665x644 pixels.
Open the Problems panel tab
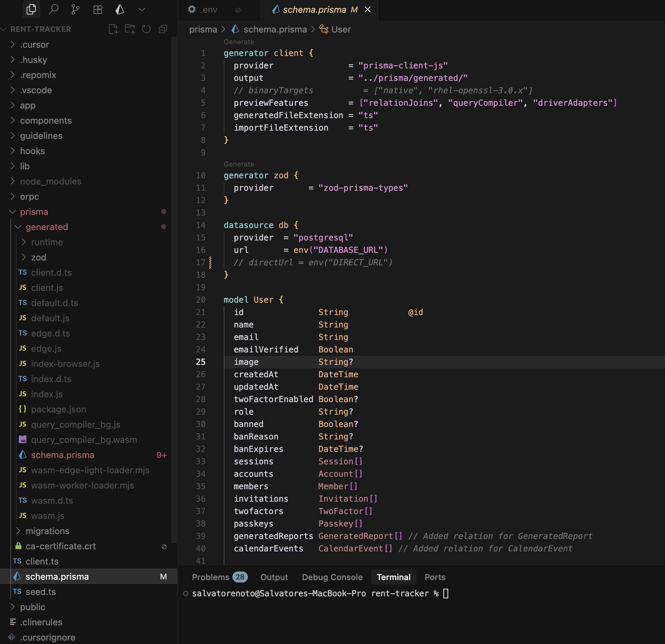click(x=211, y=577)
